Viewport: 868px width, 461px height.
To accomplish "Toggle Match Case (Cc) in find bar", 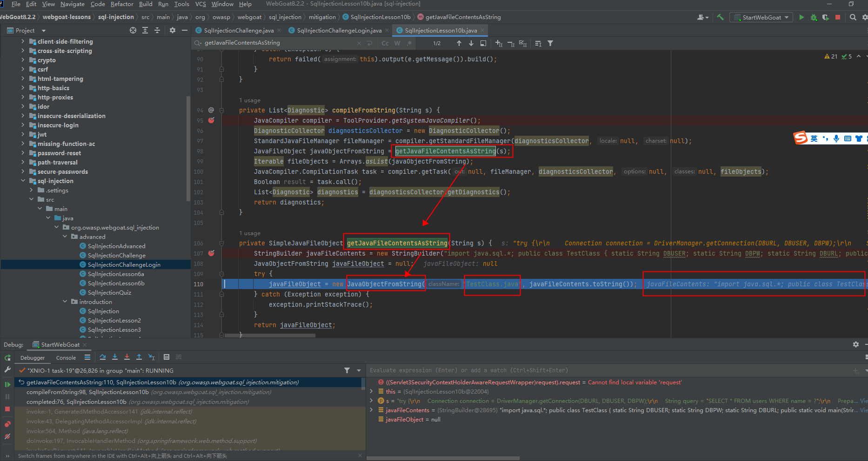I will [x=385, y=43].
